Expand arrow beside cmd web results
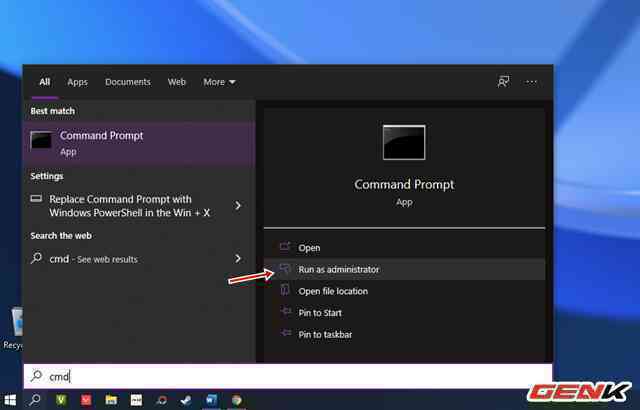 point(238,258)
